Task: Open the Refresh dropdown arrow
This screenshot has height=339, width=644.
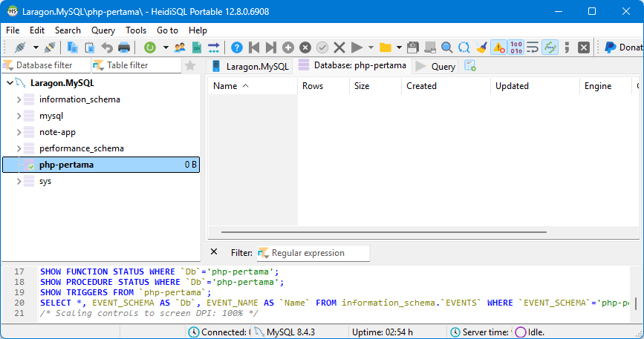Action: click(x=166, y=47)
